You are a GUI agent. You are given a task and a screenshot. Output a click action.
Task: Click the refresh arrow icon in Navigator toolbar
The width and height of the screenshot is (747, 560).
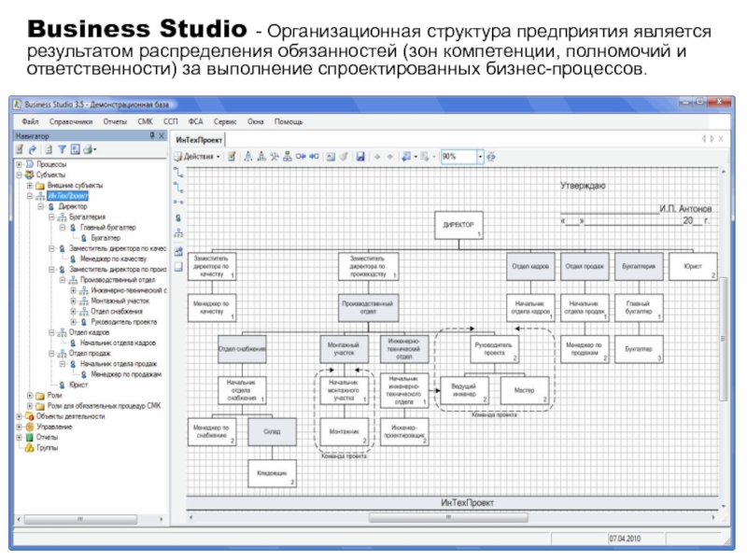[32, 149]
